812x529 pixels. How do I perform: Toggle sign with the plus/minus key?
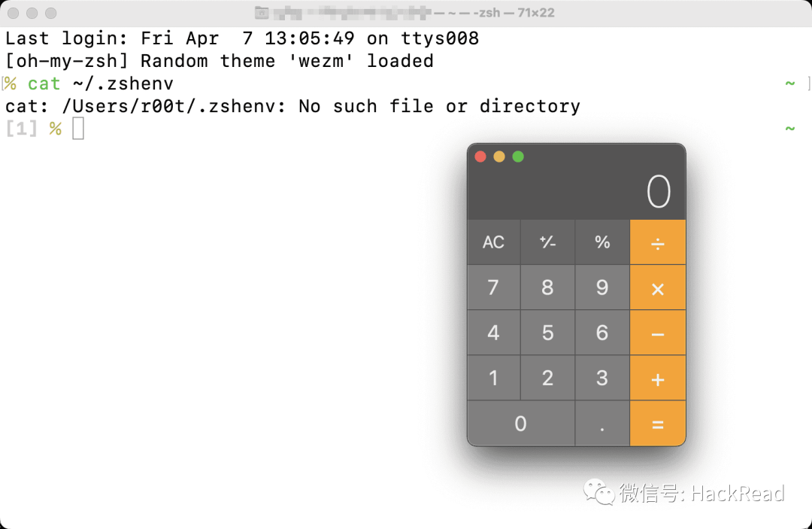point(547,242)
